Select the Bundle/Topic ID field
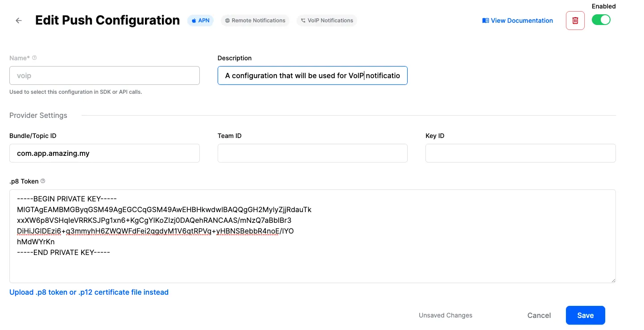 (104, 153)
